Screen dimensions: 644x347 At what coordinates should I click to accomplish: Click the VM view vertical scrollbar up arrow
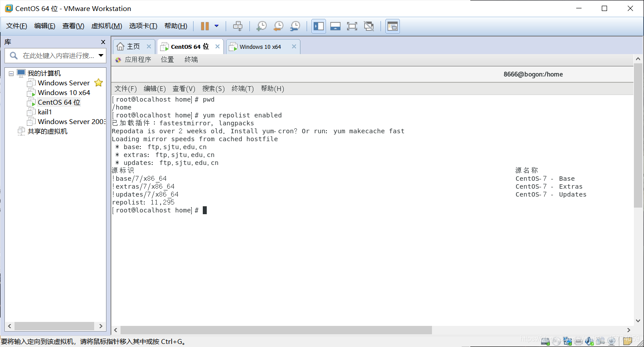[x=638, y=58]
